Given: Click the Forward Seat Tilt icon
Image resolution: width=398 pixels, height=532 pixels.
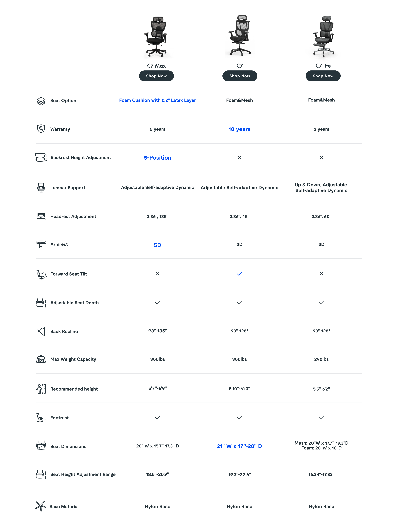Looking at the screenshot, I should pyautogui.click(x=41, y=274).
